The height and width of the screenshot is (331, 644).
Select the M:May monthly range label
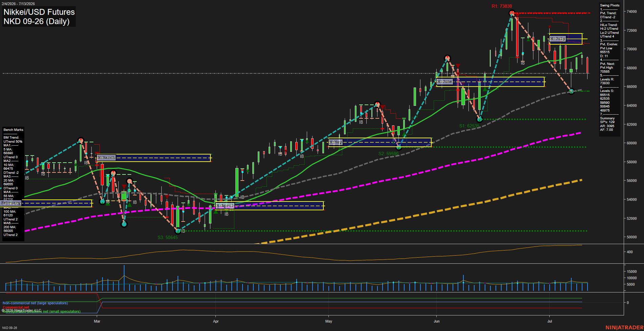pyautogui.click(x=336, y=142)
